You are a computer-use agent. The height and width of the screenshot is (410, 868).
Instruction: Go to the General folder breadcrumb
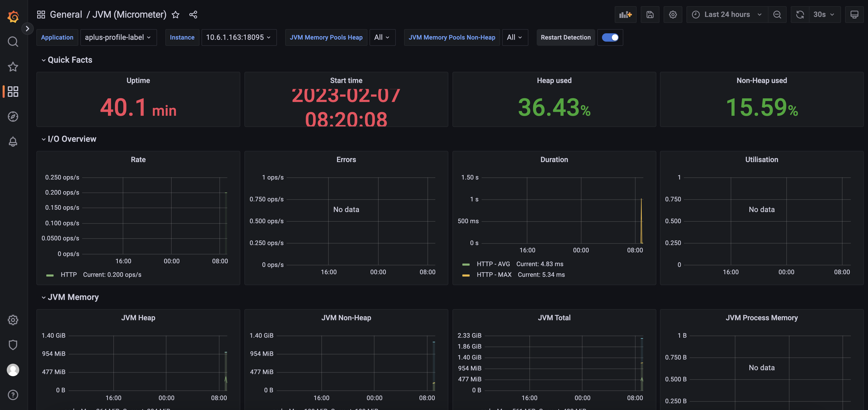(66, 15)
